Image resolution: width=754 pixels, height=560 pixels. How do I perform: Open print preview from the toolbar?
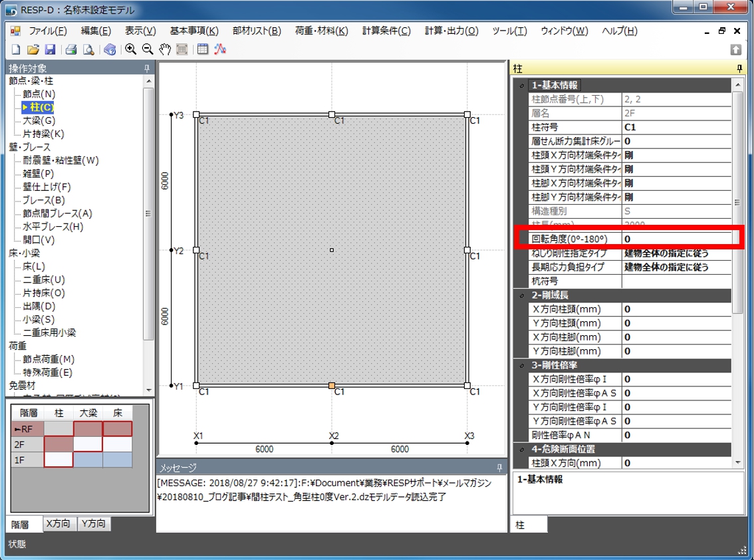[x=89, y=49]
